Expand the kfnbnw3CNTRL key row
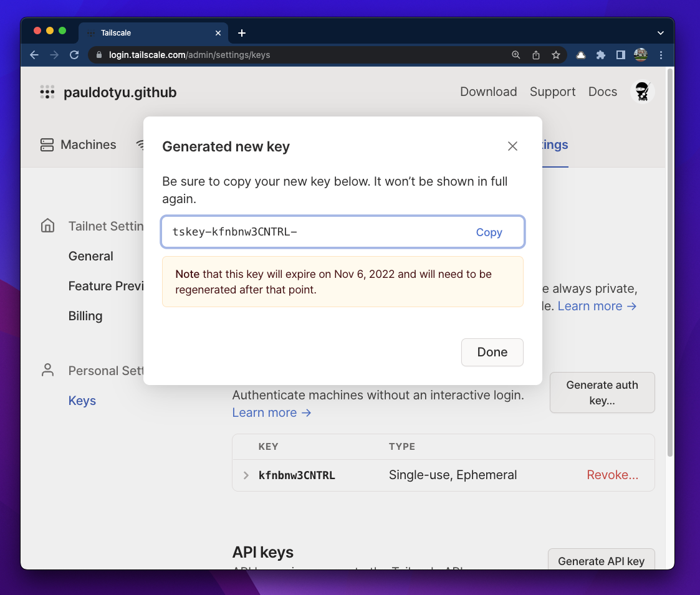Viewport: 700px width, 595px height. pyautogui.click(x=246, y=475)
